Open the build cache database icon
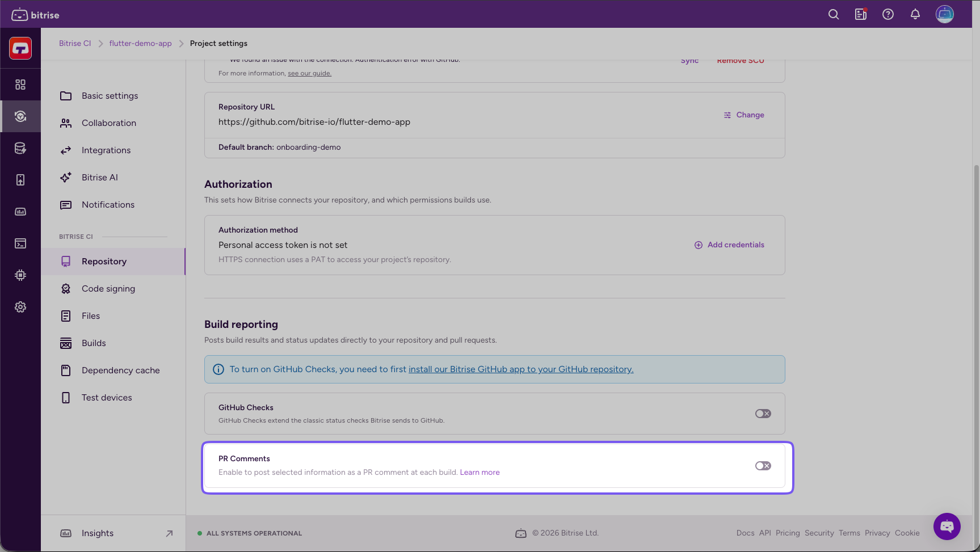This screenshot has width=980, height=552. click(20, 148)
